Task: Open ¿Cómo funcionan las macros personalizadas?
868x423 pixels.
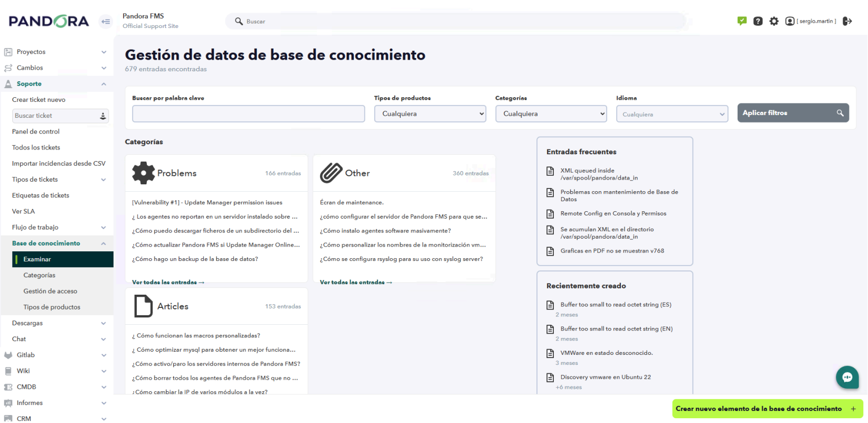Action: (x=196, y=335)
